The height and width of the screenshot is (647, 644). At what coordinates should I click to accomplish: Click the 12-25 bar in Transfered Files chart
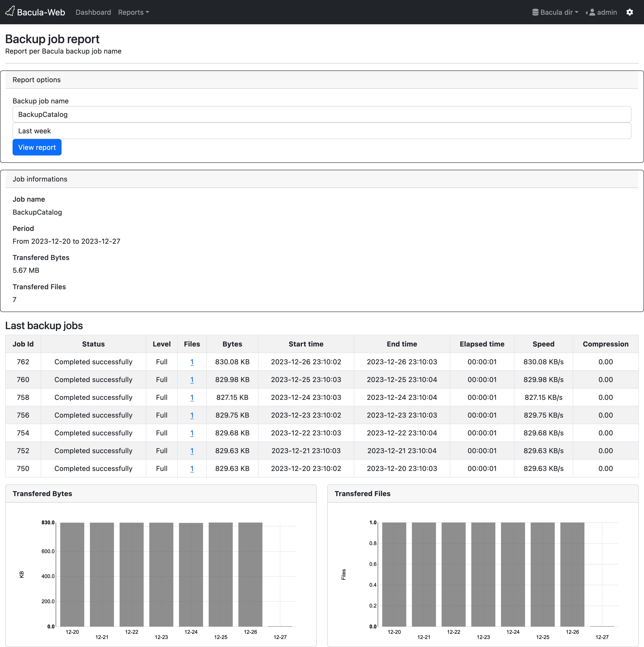543,574
